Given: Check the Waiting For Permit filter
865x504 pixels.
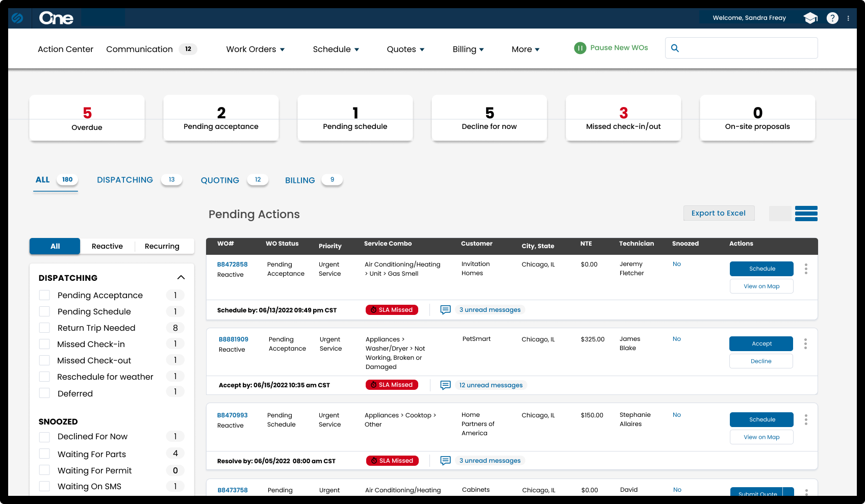Looking at the screenshot, I should (x=45, y=470).
